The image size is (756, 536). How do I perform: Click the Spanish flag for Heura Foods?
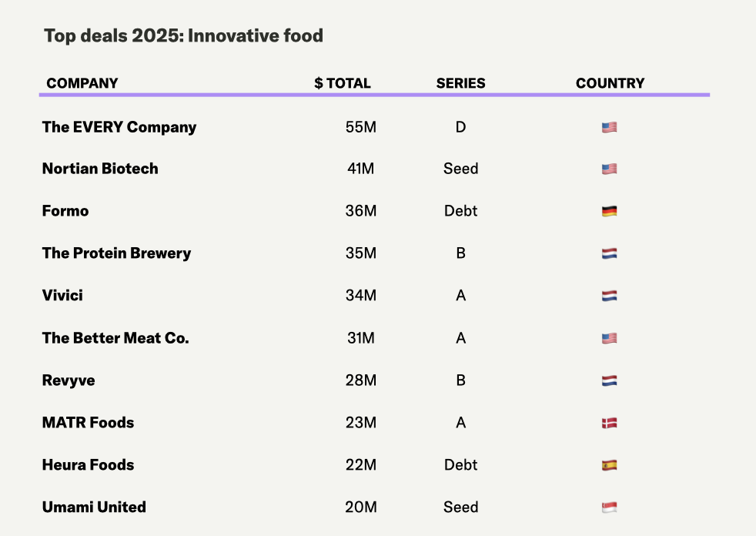pyautogui.click(x=609, y=465)
